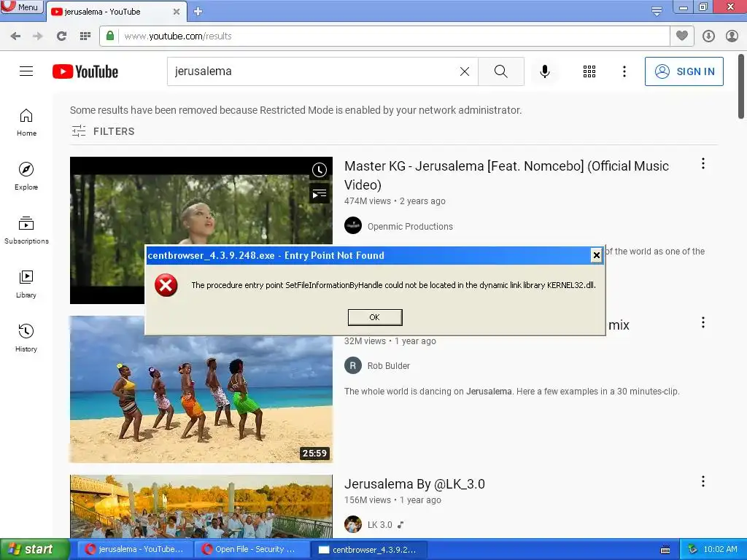This screenshot has height=560, width=747.
Task: Open Opera account profile icon
Action: point(732,36)
